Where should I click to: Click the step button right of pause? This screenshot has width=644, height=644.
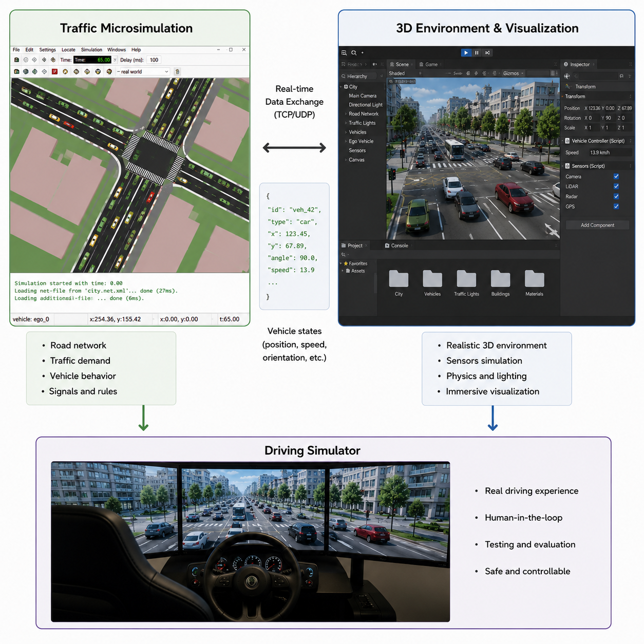[487, 52]
